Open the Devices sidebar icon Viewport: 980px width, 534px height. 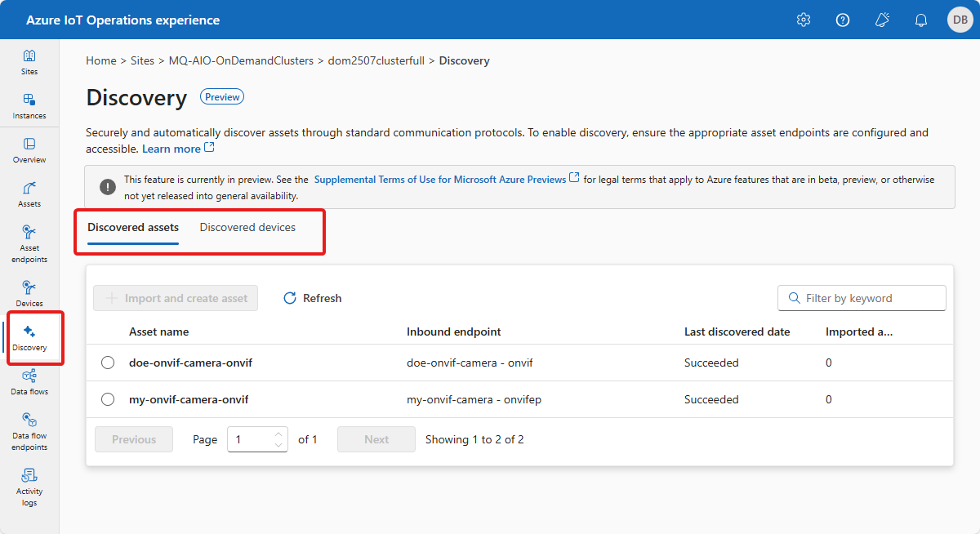tap(29, 287)
